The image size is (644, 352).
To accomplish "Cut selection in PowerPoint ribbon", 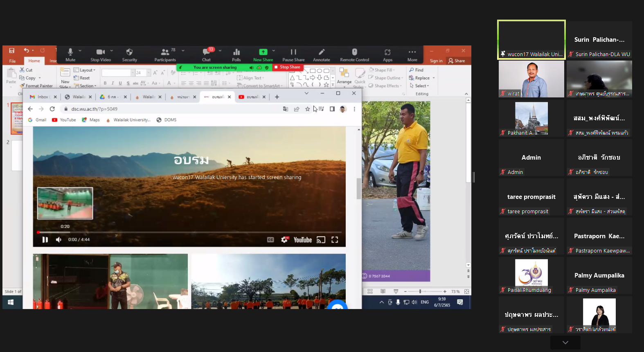I will 26,70.
